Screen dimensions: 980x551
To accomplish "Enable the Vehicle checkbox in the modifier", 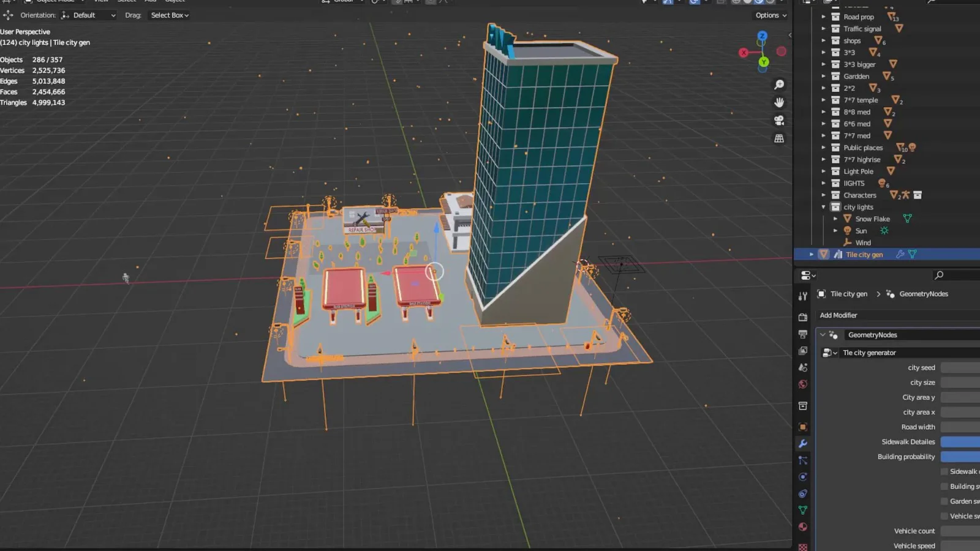I will [x=944, y=516].
